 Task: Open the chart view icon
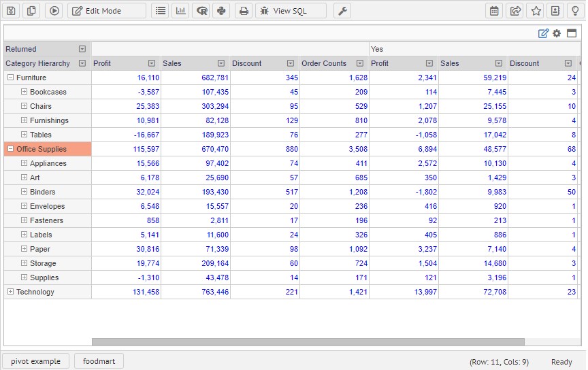point(180,11)
